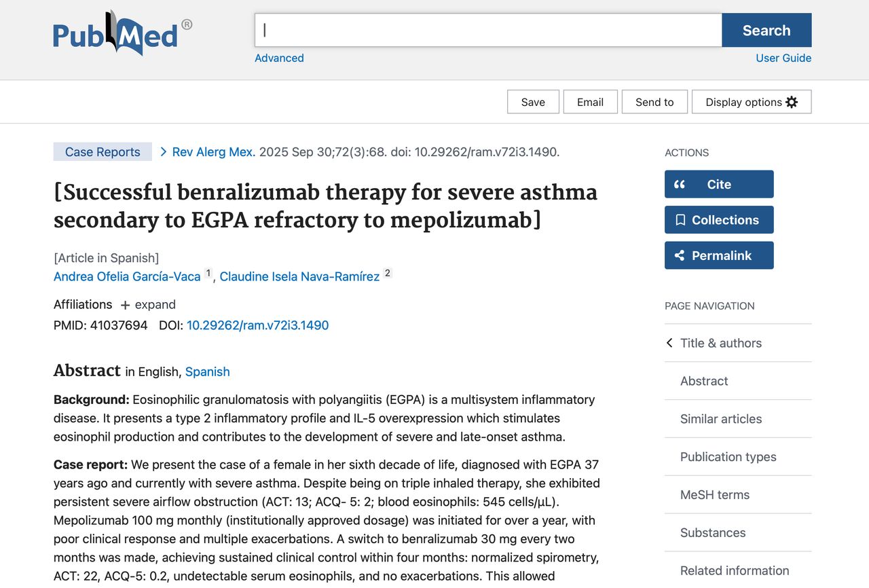
Task: Switch abstract language to Spanish
Action: click(207, 371)
